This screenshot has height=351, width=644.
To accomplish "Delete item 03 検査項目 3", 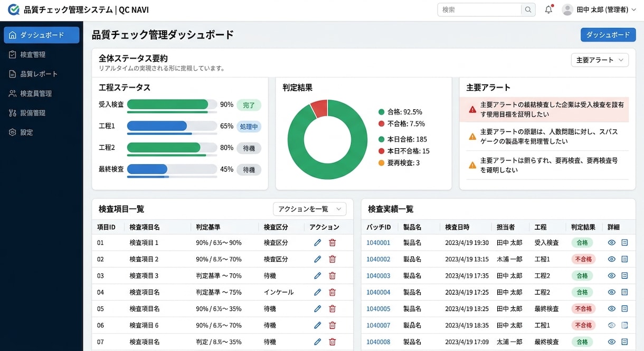I will point(333,276).
